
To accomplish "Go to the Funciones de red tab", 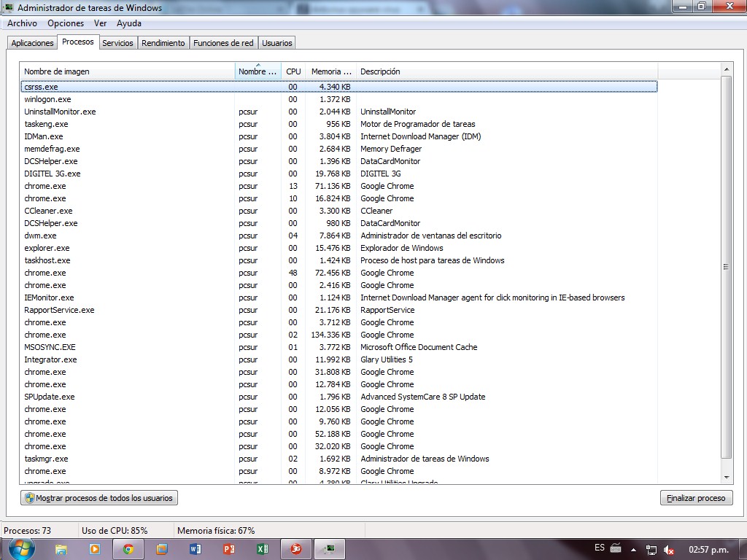I will click(223, 43).
